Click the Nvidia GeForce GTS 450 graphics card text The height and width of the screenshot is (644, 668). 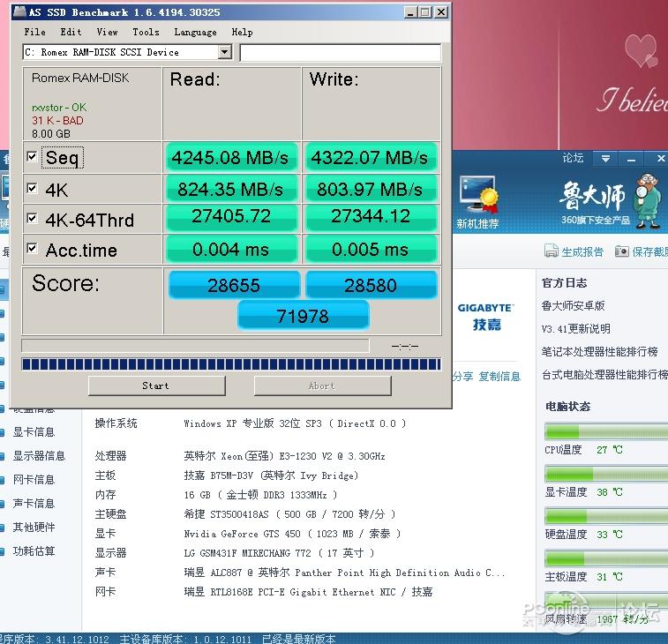pos(292,534)
